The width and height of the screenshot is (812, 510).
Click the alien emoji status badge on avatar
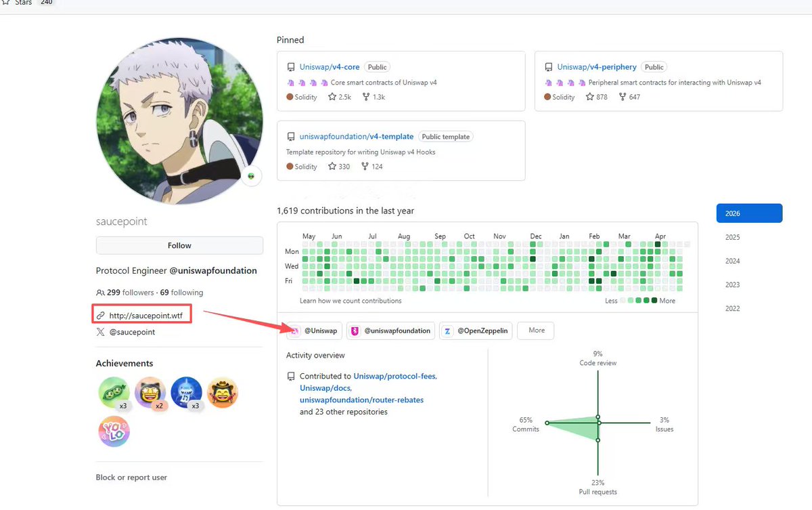coord(251,175)
